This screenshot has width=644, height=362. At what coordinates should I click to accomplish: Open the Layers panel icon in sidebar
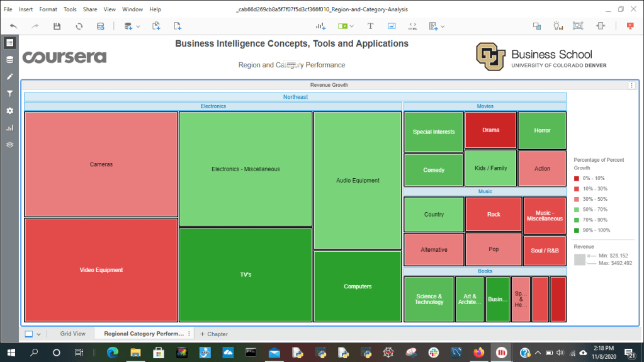pyautogui.click(x=9, y=144)
